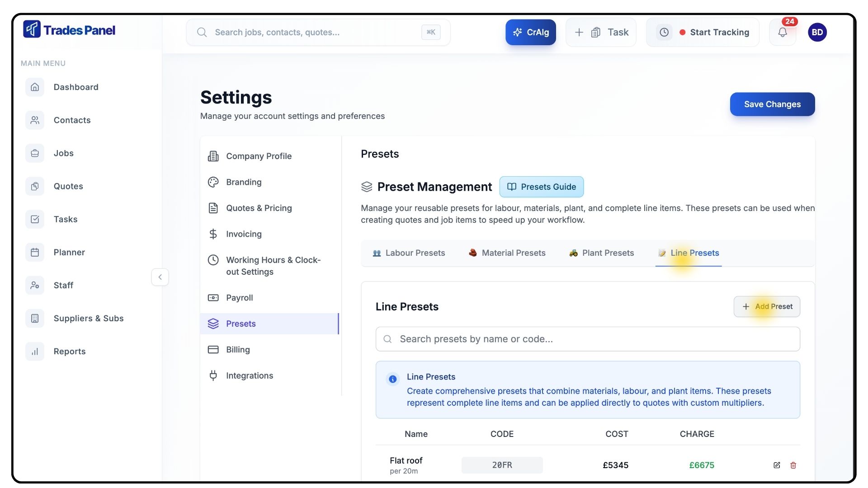This screenshot has width=868, height=488.
Task: Switch to Labour Presets tab
Action: pyautogui.click(x=409, y=253)
